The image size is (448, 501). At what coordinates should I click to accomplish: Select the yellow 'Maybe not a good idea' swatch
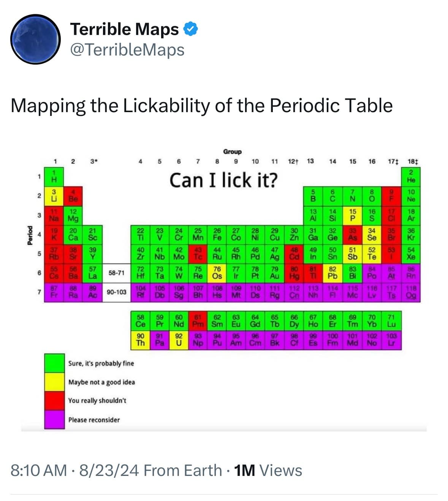(54, 382)
